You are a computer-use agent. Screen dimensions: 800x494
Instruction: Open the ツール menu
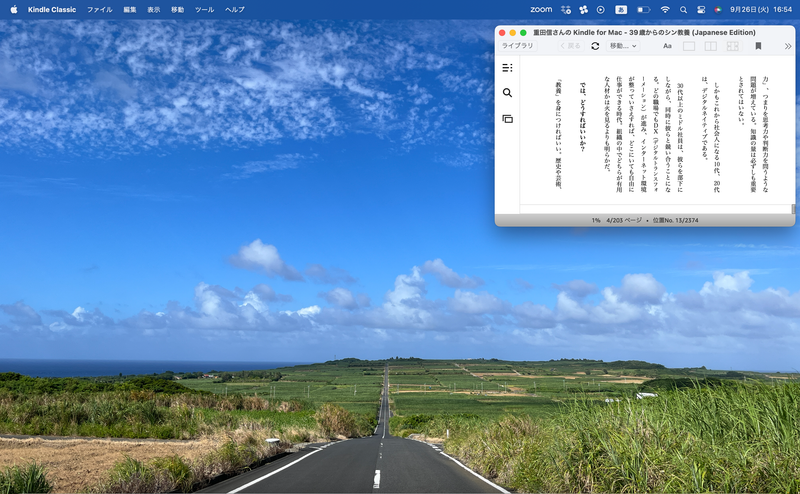204,9
